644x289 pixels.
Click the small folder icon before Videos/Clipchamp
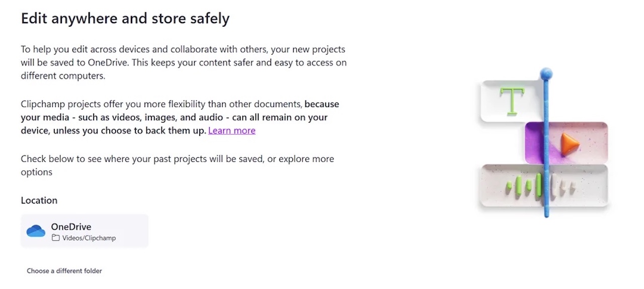(56, 238)
